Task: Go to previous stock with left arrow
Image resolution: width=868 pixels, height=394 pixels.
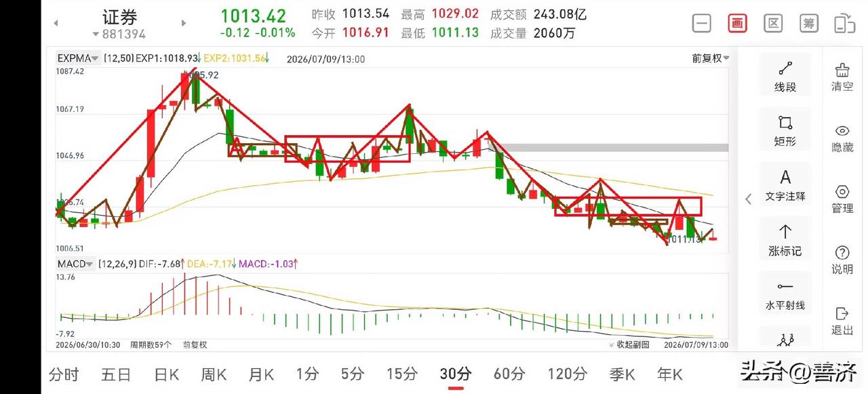Action: (56, 23)
